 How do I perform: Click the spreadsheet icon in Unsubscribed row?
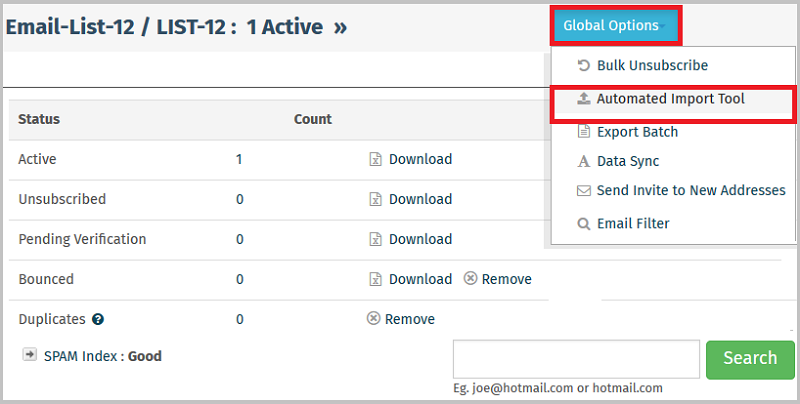[376, 199]
